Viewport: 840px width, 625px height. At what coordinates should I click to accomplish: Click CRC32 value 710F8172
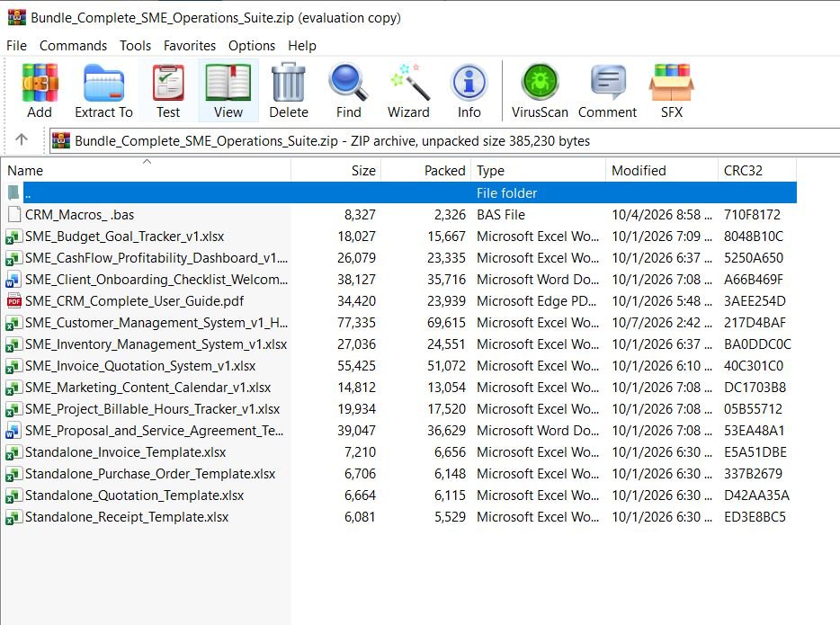pos(752,215)
